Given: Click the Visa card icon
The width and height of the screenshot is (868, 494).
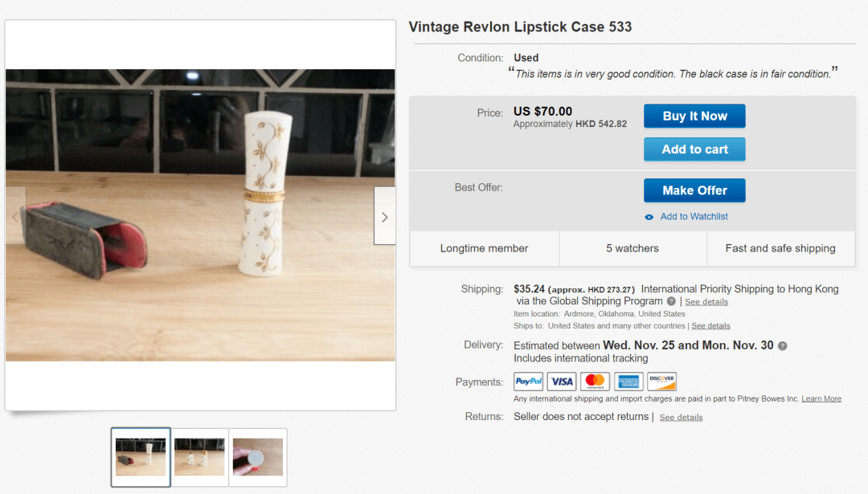Looking at the screenshot, I should click(562, 382).
